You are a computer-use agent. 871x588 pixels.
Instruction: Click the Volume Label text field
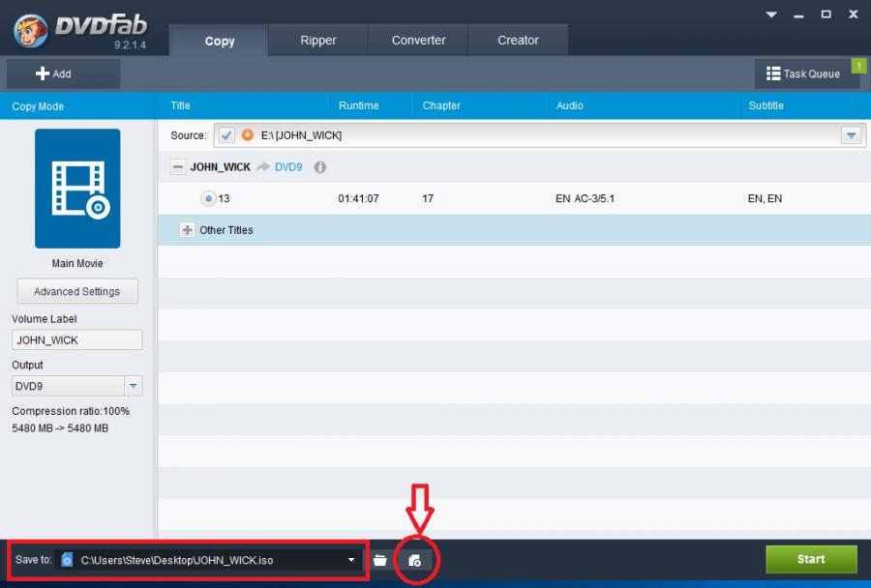[77, 340]
